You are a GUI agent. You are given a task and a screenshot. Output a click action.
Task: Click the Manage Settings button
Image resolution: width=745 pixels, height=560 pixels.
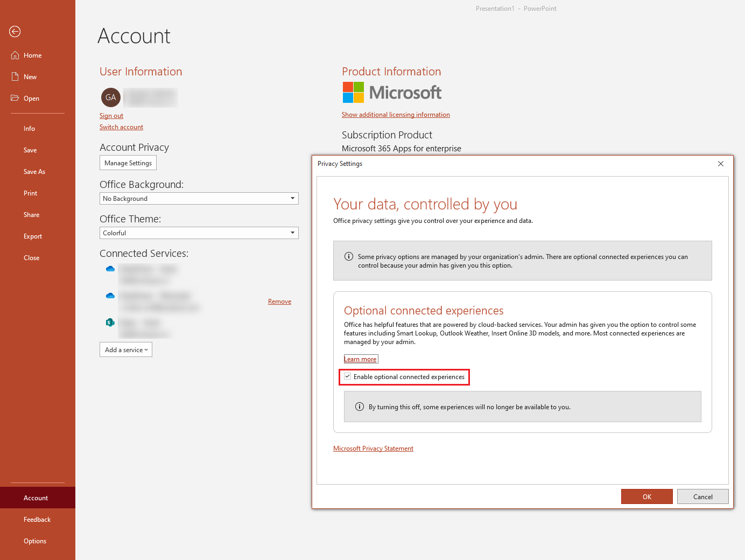coord(128,163)
